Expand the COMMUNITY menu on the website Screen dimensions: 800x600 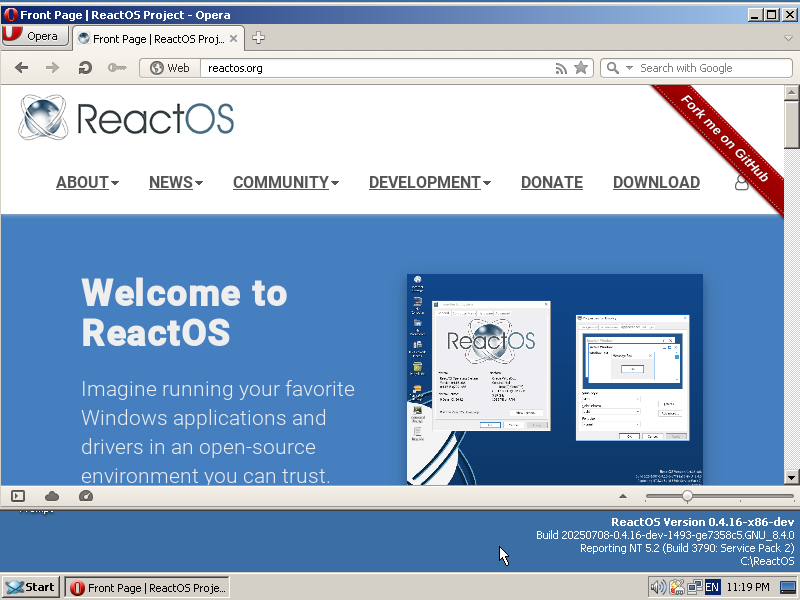tap(286, 182)
